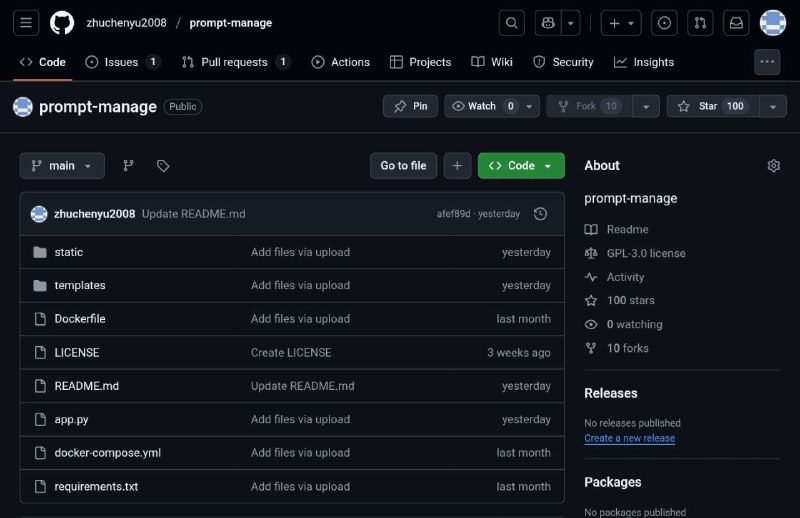Follow the Create a new release link
This screenshot has height=518, width=800.
tap(629, 438)
